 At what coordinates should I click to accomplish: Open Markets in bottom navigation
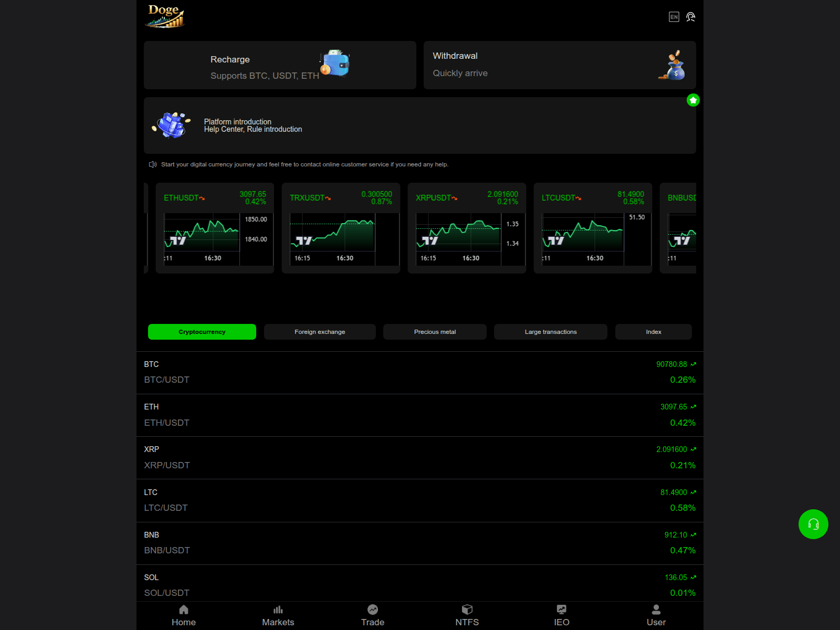[278, 616]
